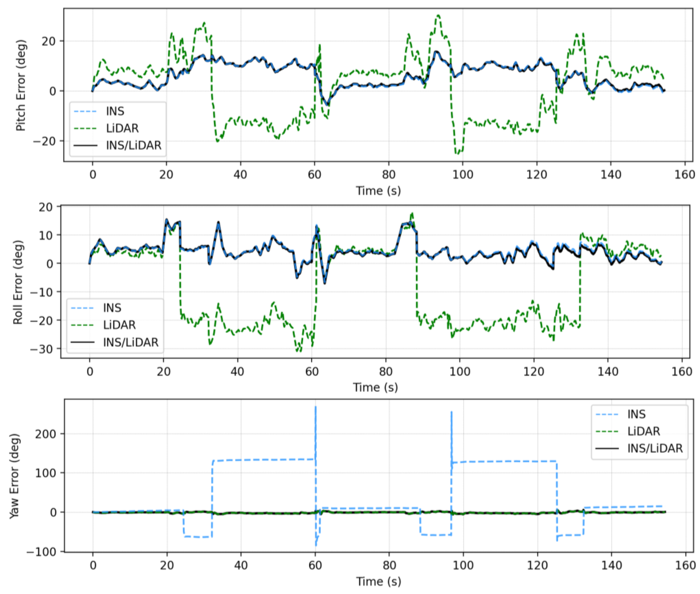Click the −30 tick label on roll axis
700x594 pixels.
click(x=41, y=349)
